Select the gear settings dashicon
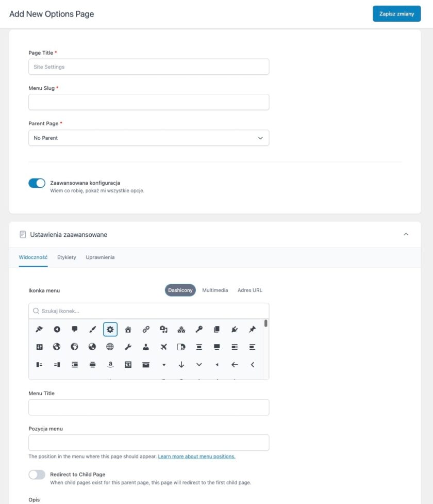 [110, 329]
